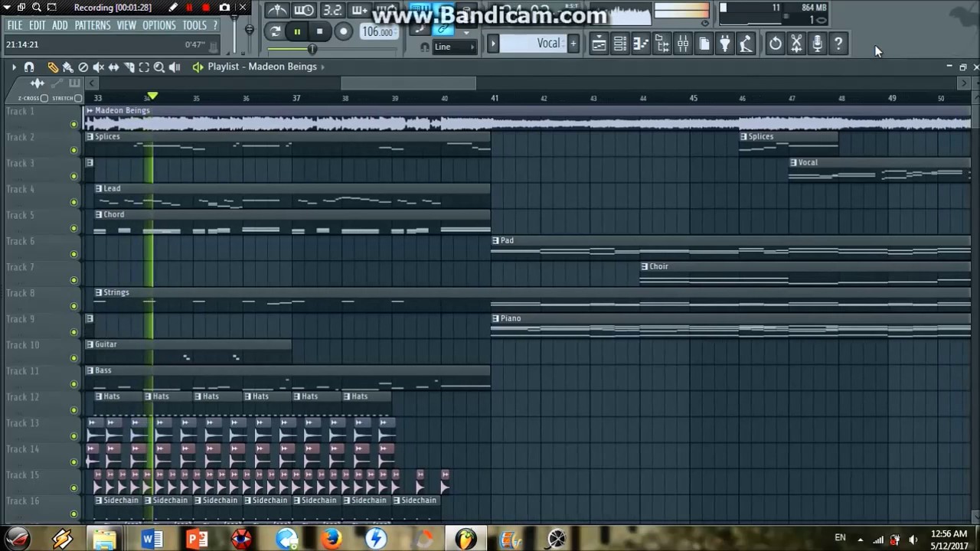Image resolution: width=980 pixels, height=551 pixels.
Task: Toggle pattern/song loop mode button
Action: coord(276,31)
